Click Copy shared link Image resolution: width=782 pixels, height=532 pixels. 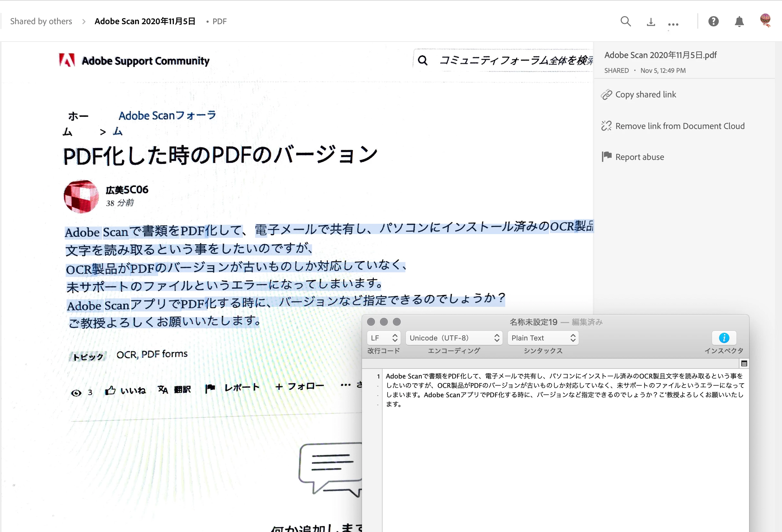click(645, 95)
